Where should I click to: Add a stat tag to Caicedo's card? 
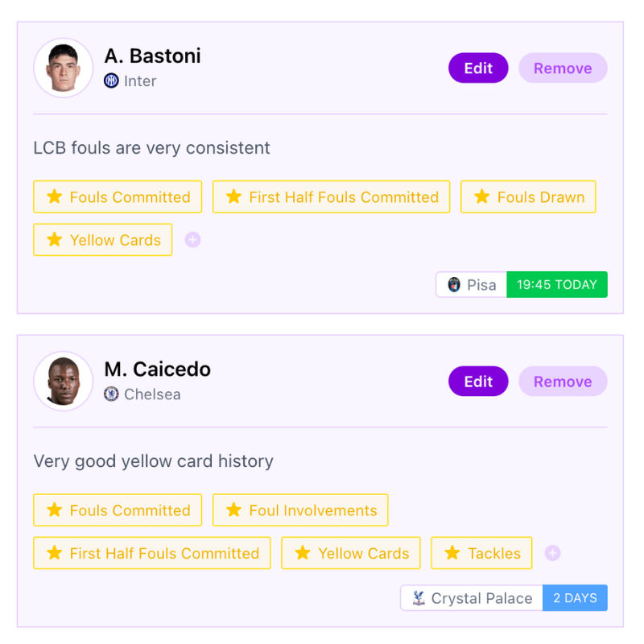click(552, 553)
